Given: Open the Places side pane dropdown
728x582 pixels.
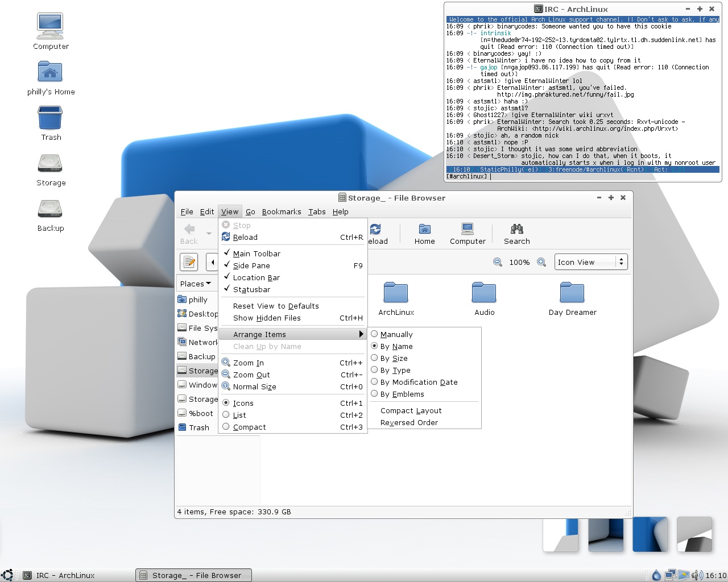Looking at the screenshot, I should pyautogui.click(x=196, y=284).
